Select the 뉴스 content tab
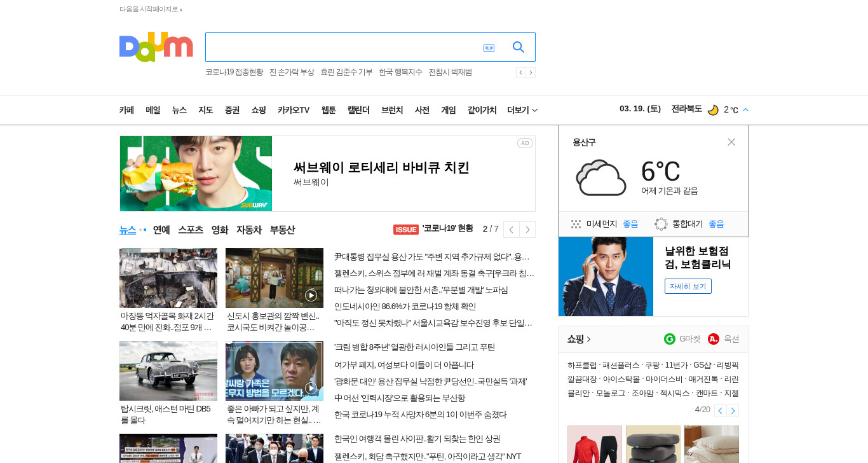Viewport: 868px width, 463px height. (128, 230)
